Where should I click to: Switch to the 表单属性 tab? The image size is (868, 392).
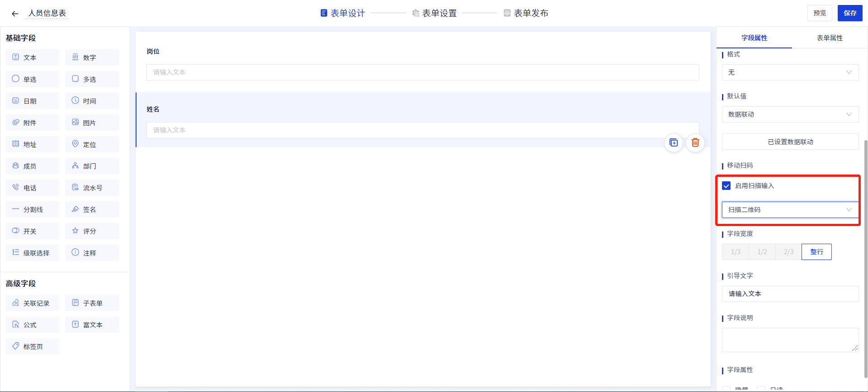pyautogui.click(x=830, y=38)
